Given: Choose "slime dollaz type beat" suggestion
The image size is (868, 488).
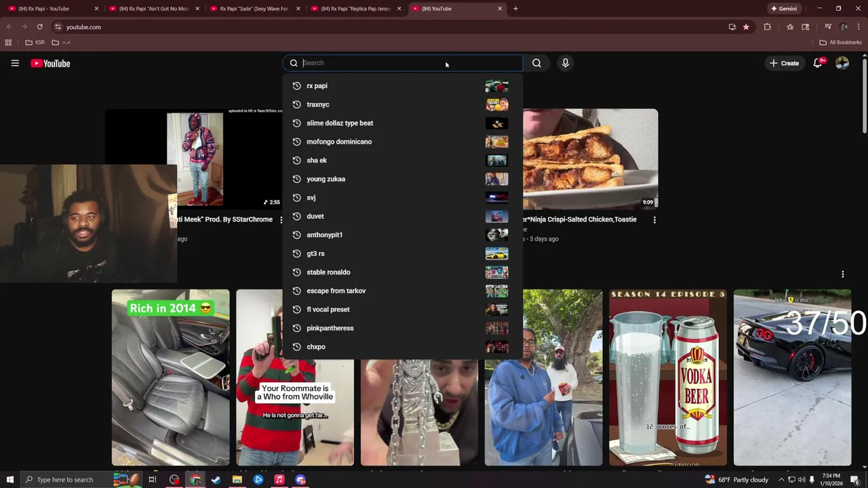Looking at the screenshot, I should coord(403,123).
